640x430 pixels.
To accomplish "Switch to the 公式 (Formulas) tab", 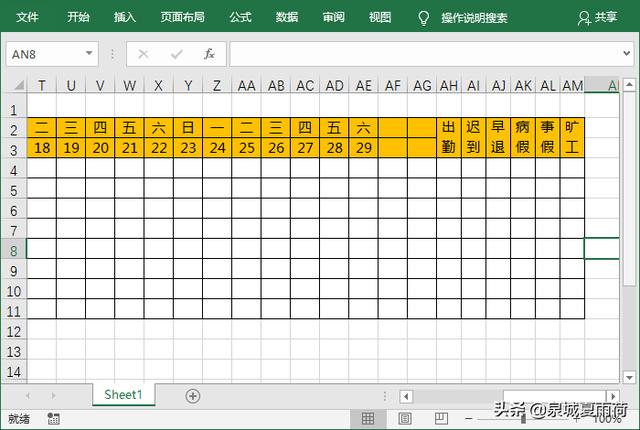I will pyautogui.click(x=240, y=17).
